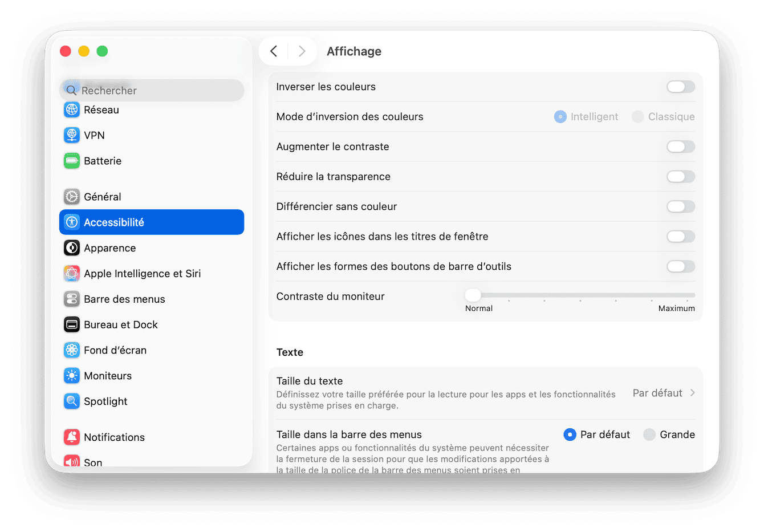The image size is (764, 532).
Task: Click the back navigation arrow
Action: click(273, 51)
